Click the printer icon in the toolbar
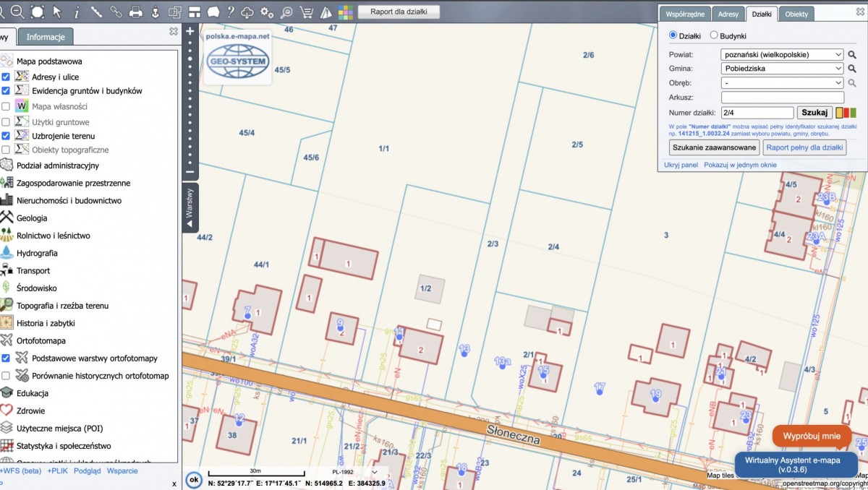Image resolution: width=868 pixels, height=490 pixels. (x=135, y=12)
